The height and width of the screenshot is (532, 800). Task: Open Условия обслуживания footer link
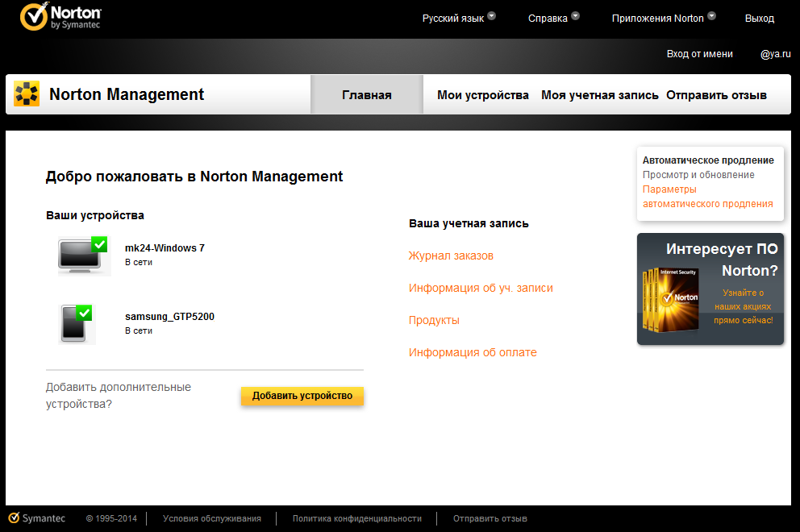[x=212, y=518]
